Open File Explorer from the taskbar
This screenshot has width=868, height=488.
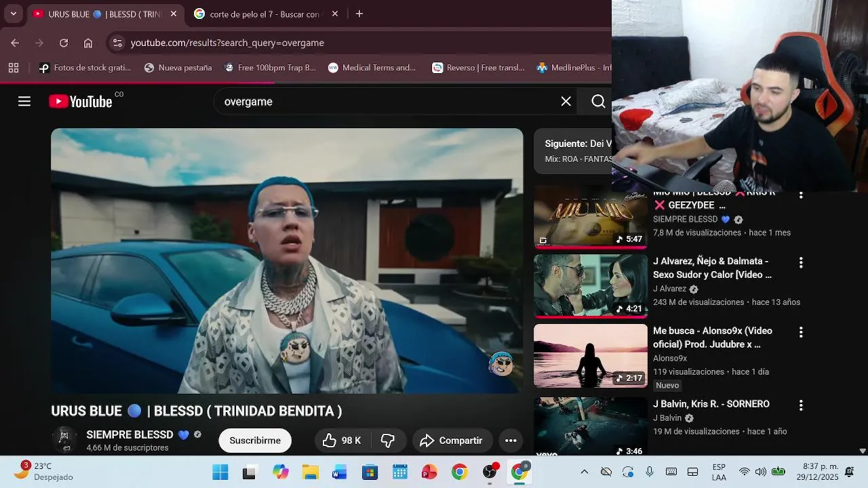(x=310, y=472)
